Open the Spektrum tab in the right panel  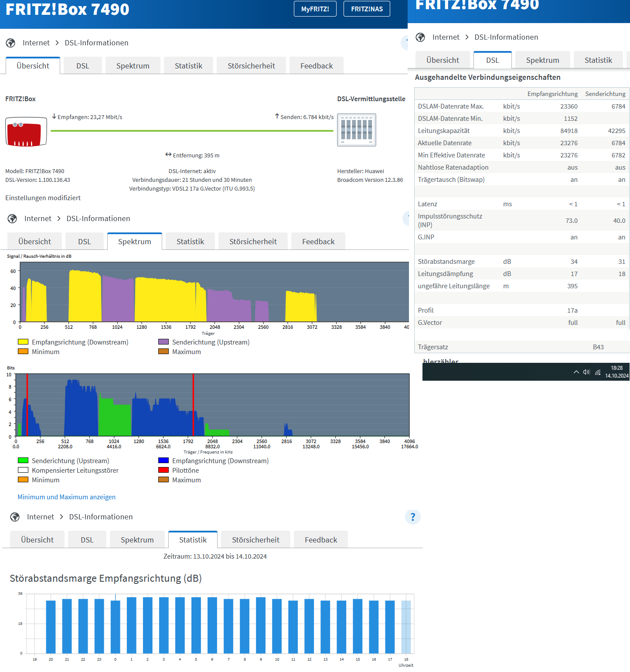(543, 60)
